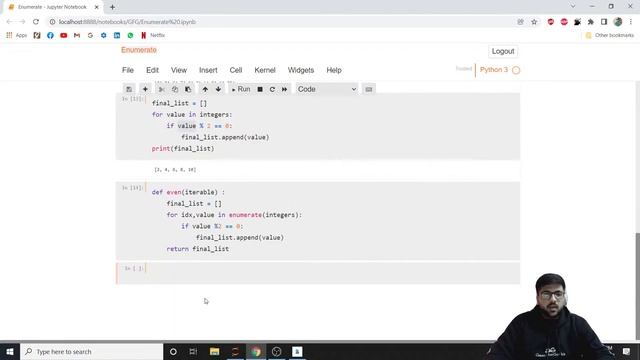Click the Enumerate notebook title
640x360 pixels.
click(139, 50)
